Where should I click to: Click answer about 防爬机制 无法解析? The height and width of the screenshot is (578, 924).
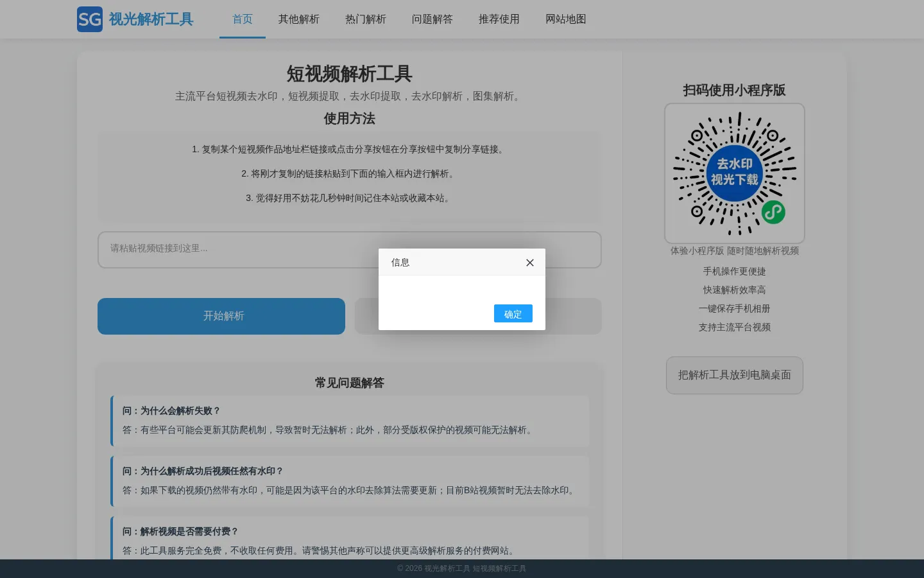[x=329, y=430]
